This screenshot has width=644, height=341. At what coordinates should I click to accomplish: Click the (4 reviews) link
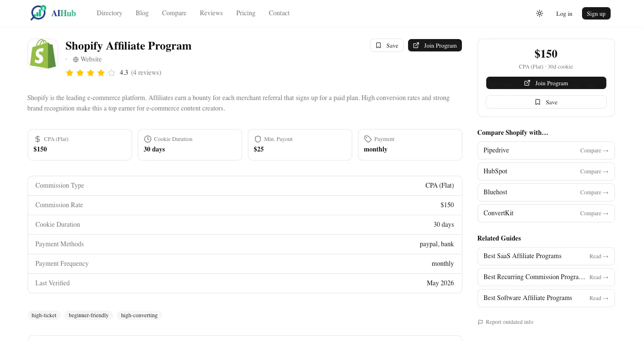146,73
